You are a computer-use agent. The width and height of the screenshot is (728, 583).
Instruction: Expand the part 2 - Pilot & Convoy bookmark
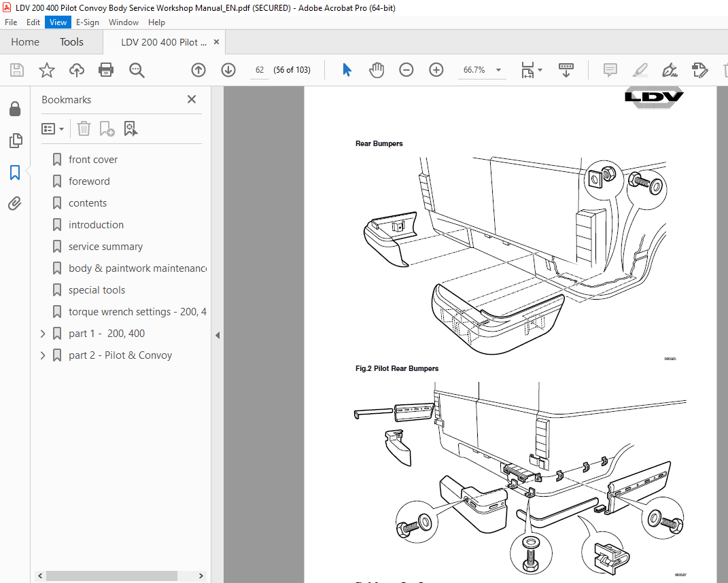click(x=42, y=355)
